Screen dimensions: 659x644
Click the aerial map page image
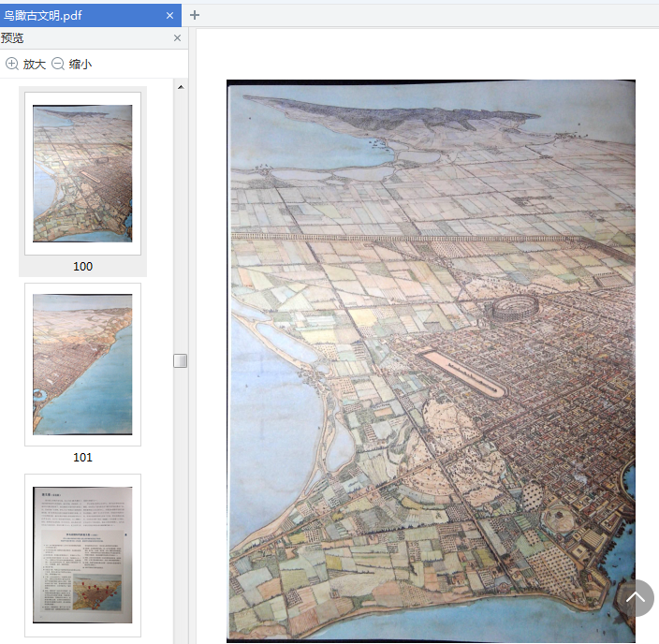[x=432, y=360]
